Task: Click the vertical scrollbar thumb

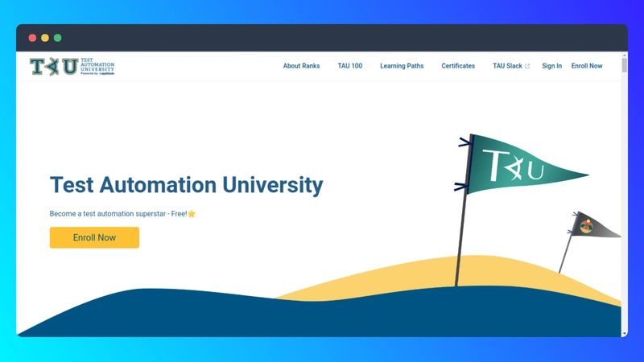Action: pos(625,65)
